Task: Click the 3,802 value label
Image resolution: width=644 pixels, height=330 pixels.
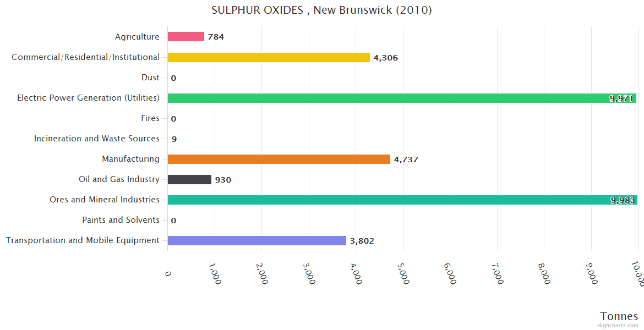Action: point(362,241)
